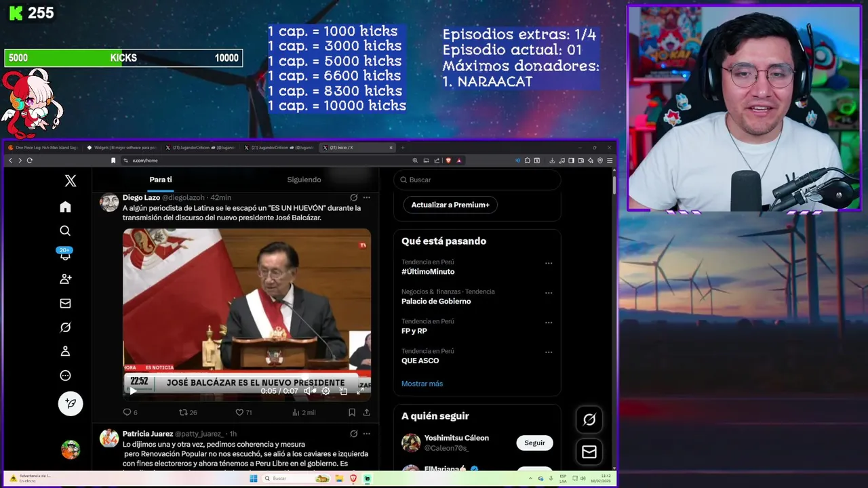Open the QUE ASCO trend
The image size is (868, 488).
420,361
